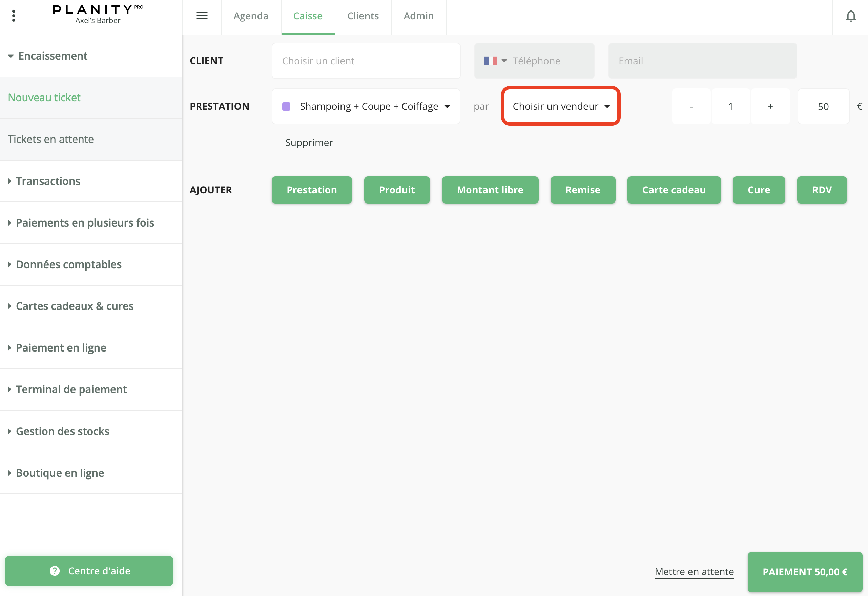Click the hamburger menu icon
The width and height of the screenshot is (868, 596).
(202, 16)
